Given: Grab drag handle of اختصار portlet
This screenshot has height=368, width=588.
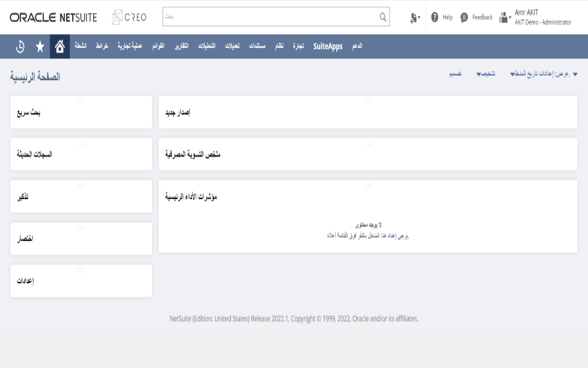Looking at the screenshot, I should click(x=81, y=228).
